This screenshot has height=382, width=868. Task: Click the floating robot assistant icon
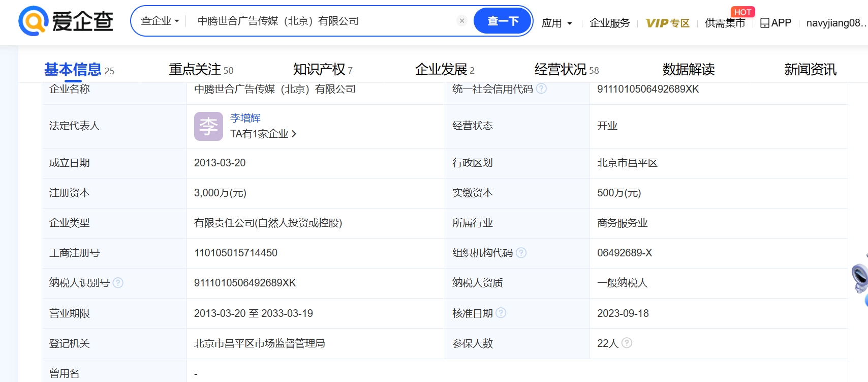pyautogui.click(x=860, y=279)
